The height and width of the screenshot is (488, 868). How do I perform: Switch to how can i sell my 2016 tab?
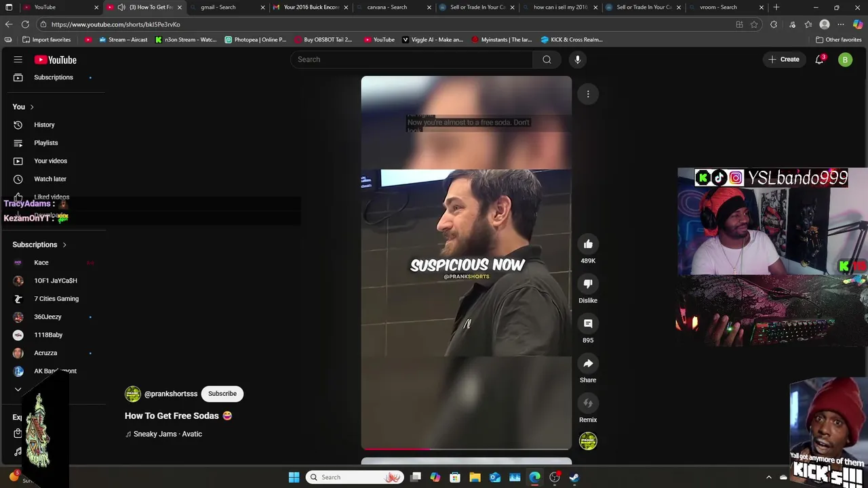pyautogui.click(x=559, y=7)
